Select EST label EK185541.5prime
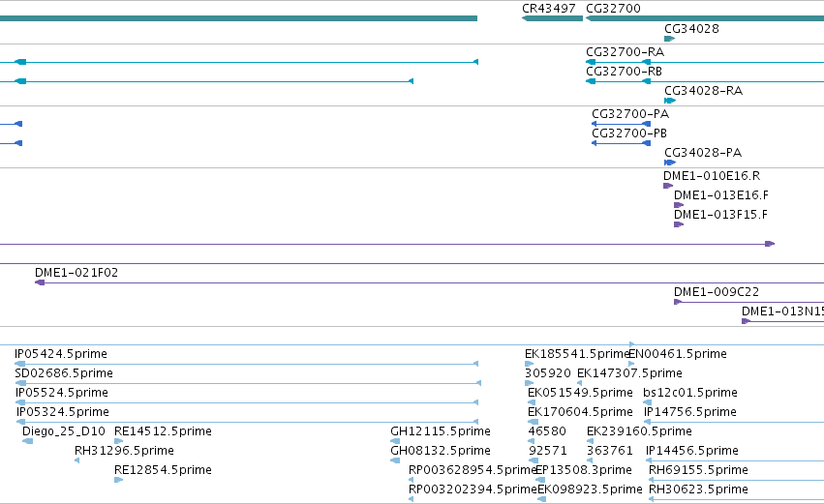 577,354
